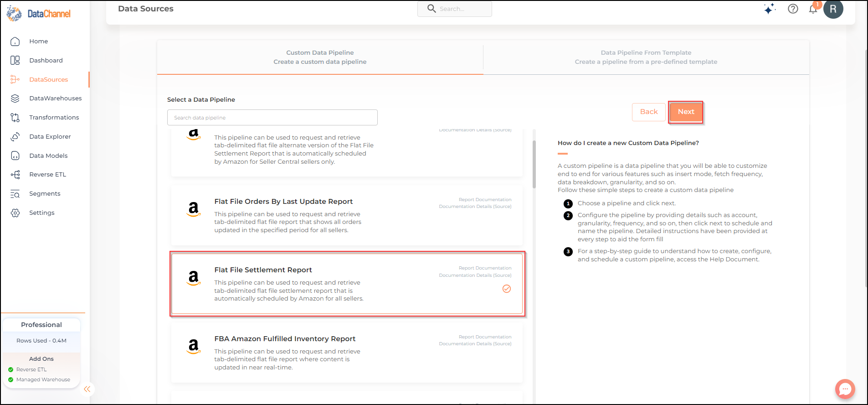Switch to Custom Data Pipeline tab
This screenshot has height=405, width=868.
tap(320, 57)
